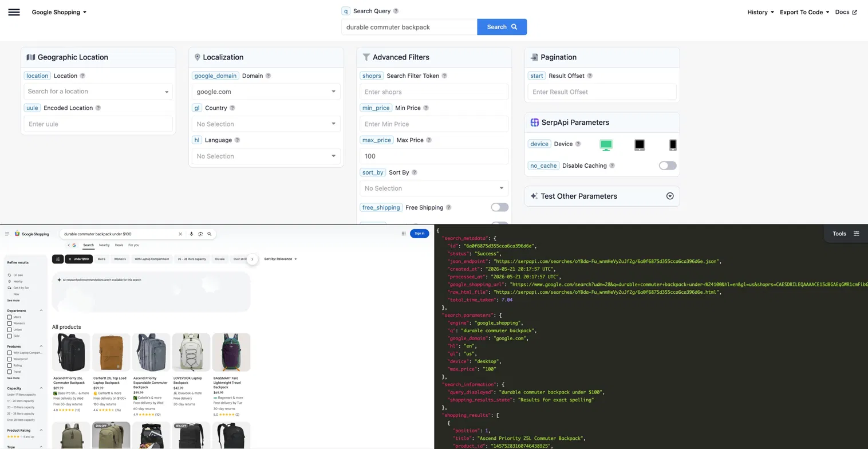This screenshot has width=868, height=449.
Task: Select the Search tab in preview
Action: pyautogui.click(x=88, y=245)
